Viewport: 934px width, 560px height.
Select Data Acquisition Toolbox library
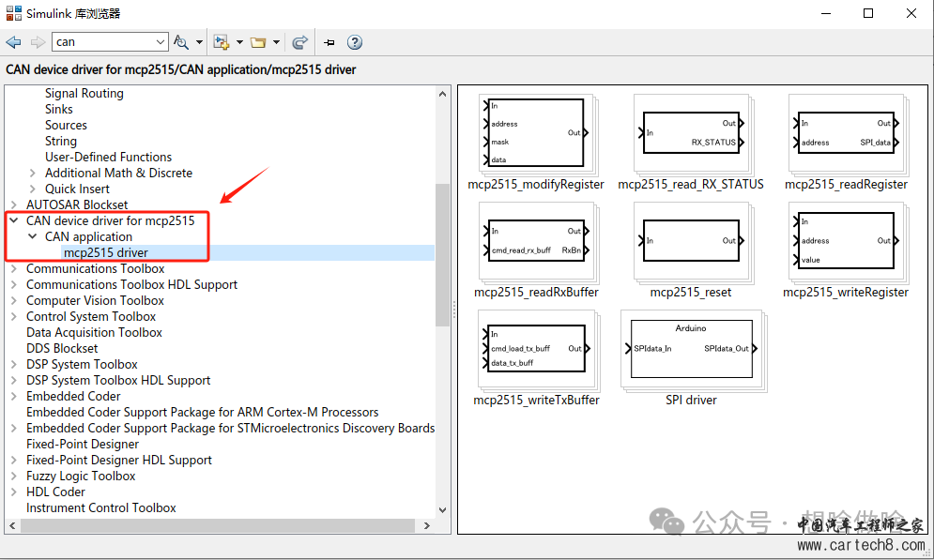pos(94,332)
